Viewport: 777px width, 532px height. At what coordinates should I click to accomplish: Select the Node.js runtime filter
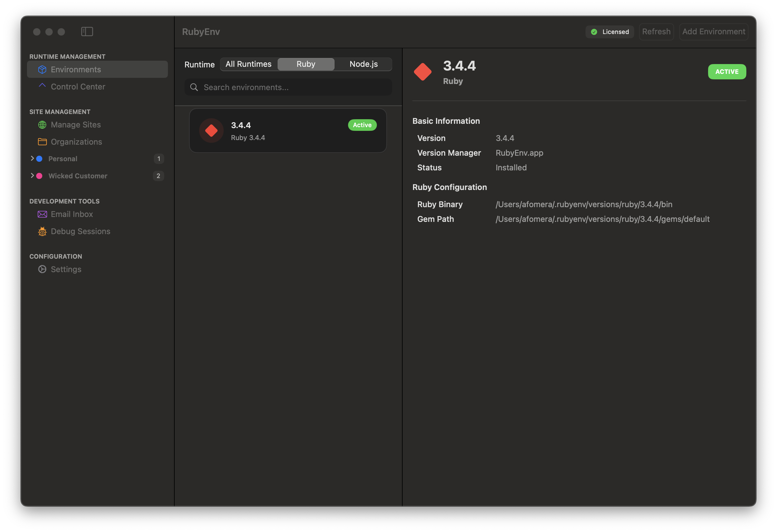click(x=363, y=64)
